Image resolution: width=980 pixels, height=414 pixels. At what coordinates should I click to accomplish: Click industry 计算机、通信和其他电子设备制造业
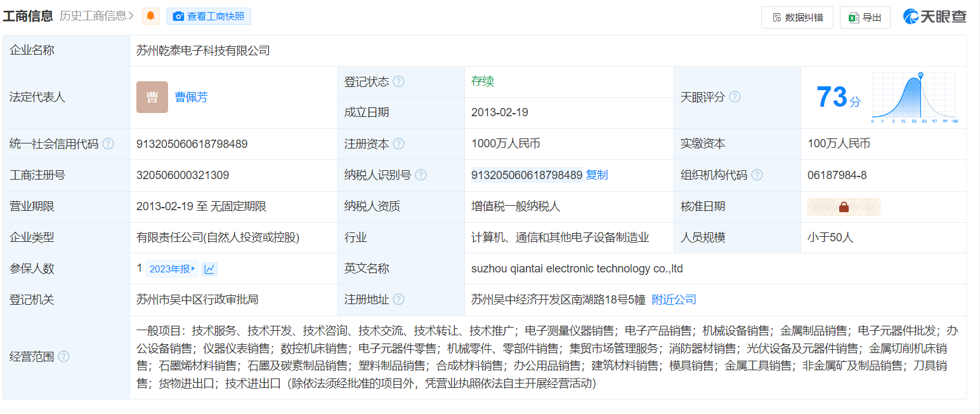(x=560, y=237)
